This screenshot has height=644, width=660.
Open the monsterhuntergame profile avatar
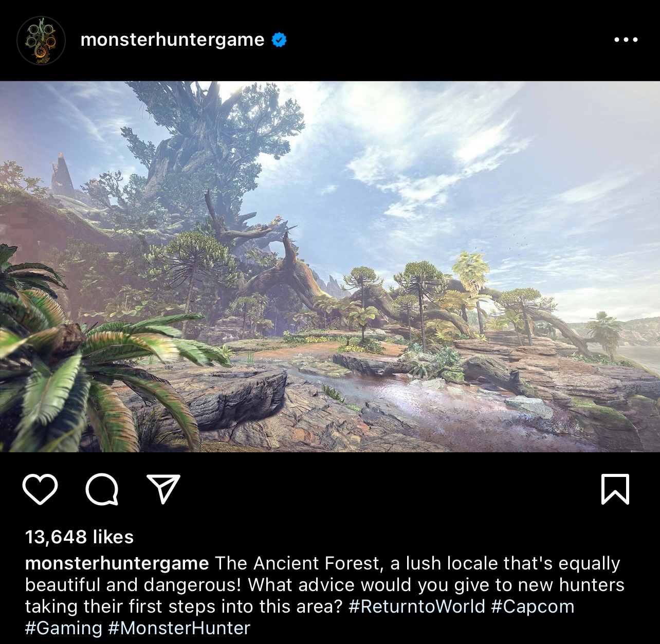[41, 40]
